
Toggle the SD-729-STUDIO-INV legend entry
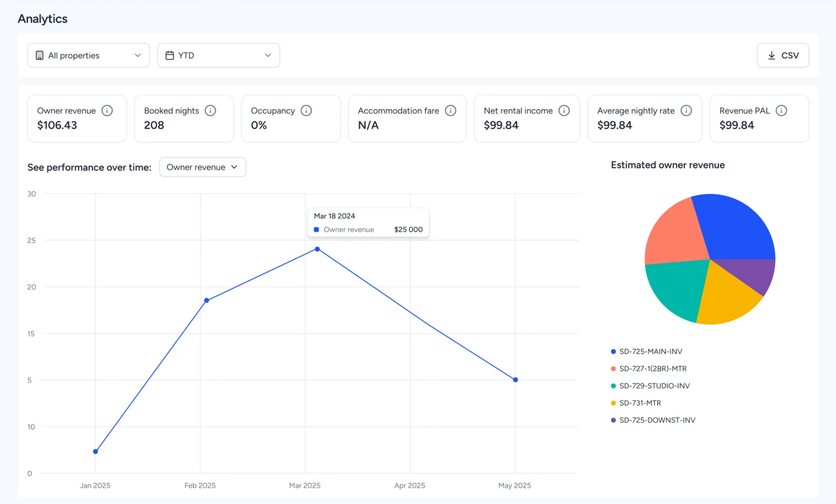click(654, 386)
